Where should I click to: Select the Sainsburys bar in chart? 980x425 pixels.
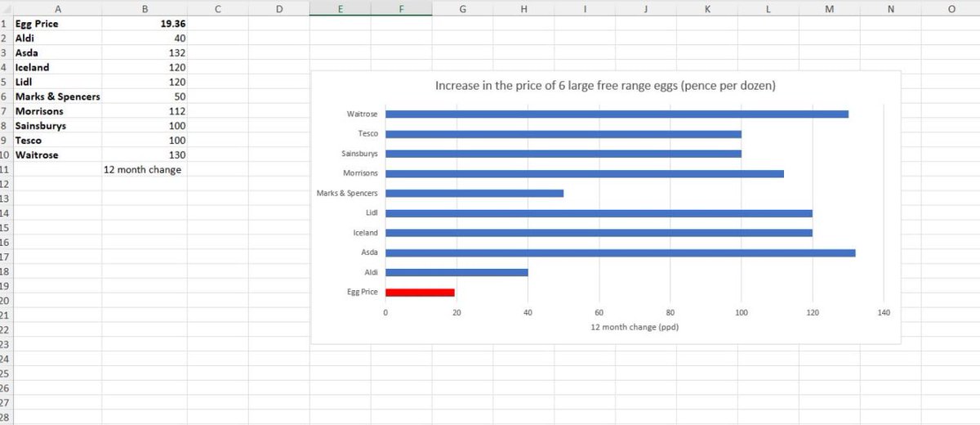[563, 154]
